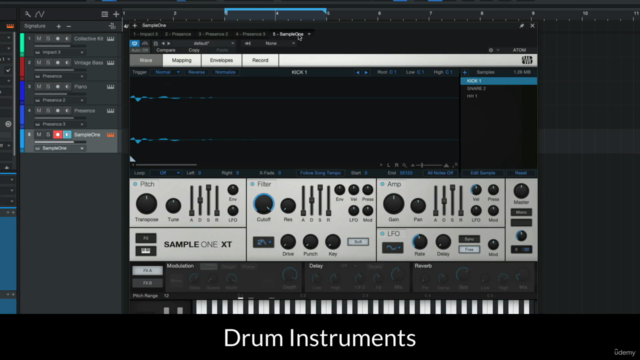Toggle the Pitch section enable LED
Image resolution: width=640 pixels, height=360 pixels.
[x=135, y=184]
